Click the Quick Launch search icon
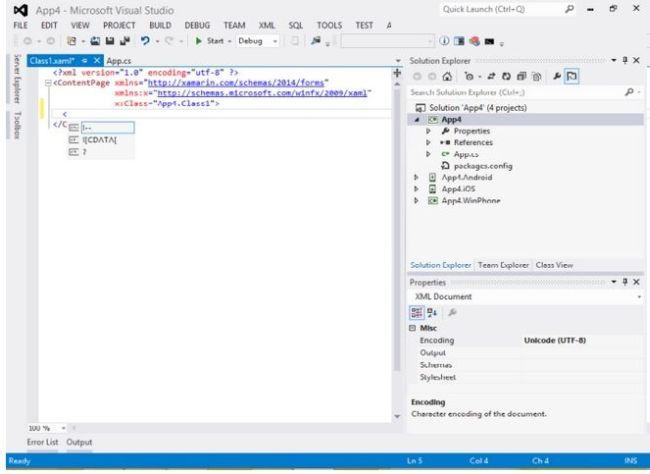This screenshot has width=650, height=474. click(570, 9)
